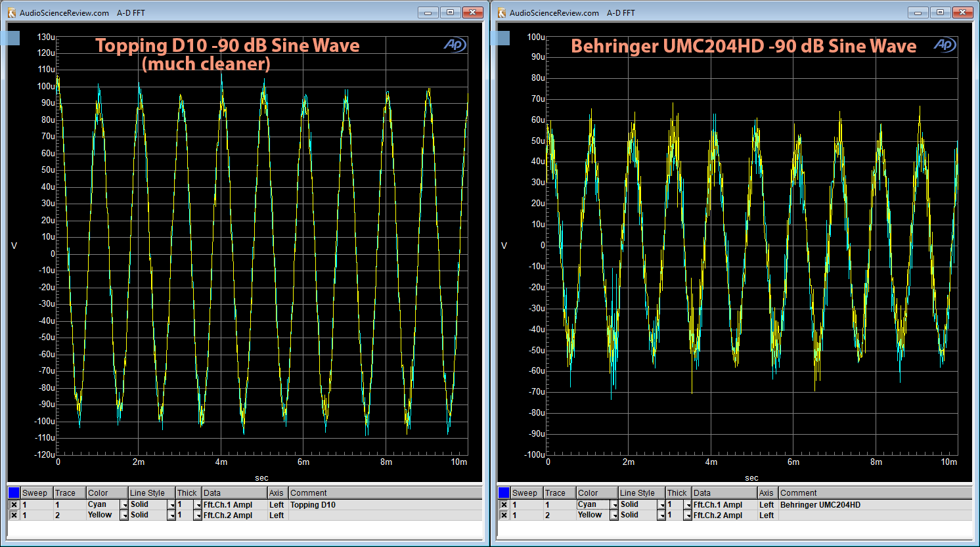The width and height of the screenshot is (980, 547).
Task: Open trace 2 Thick dropdown, Topping window
Action: pos(198,515)
